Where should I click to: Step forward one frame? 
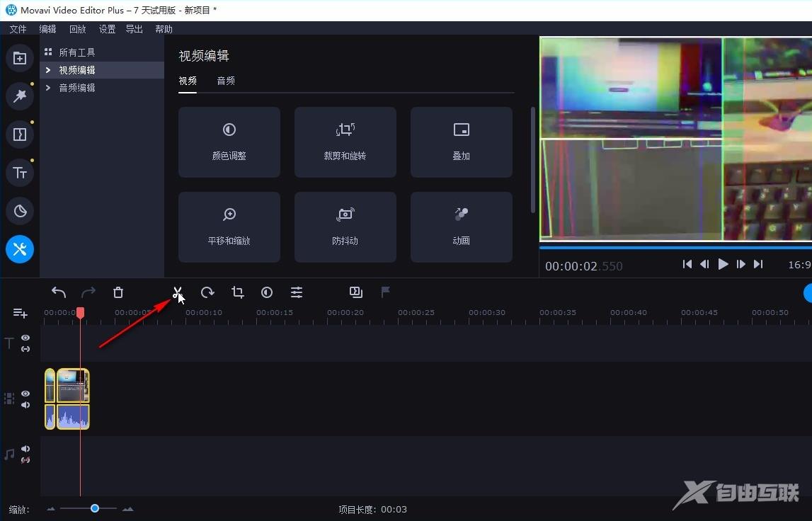click(x=741, y=264)
